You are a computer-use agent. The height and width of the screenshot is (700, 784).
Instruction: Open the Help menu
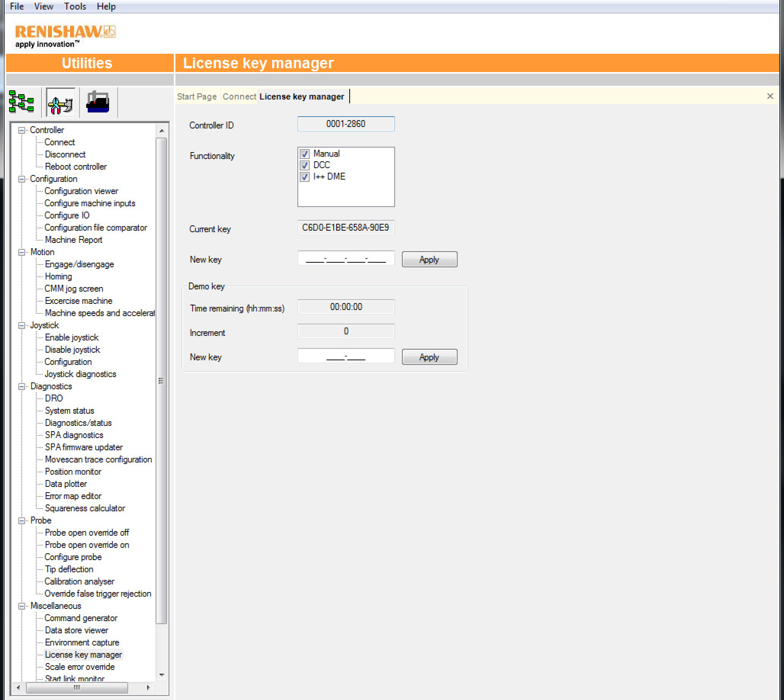tap(106, 6)
